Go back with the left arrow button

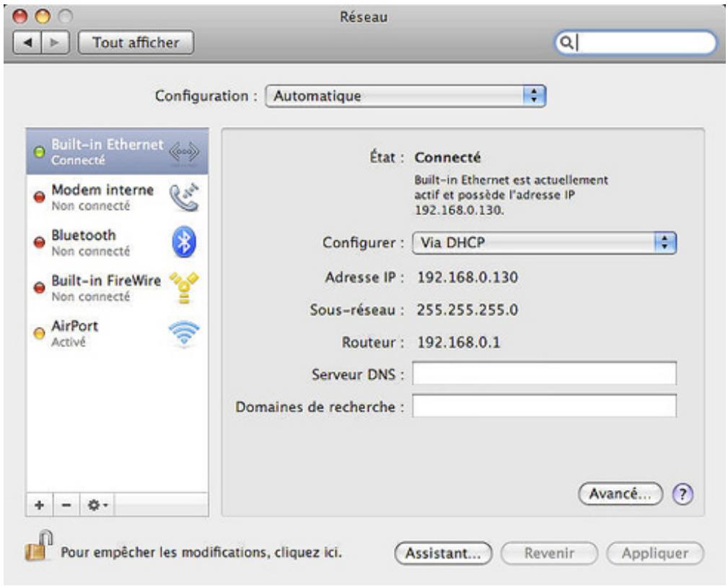(27, 43)
